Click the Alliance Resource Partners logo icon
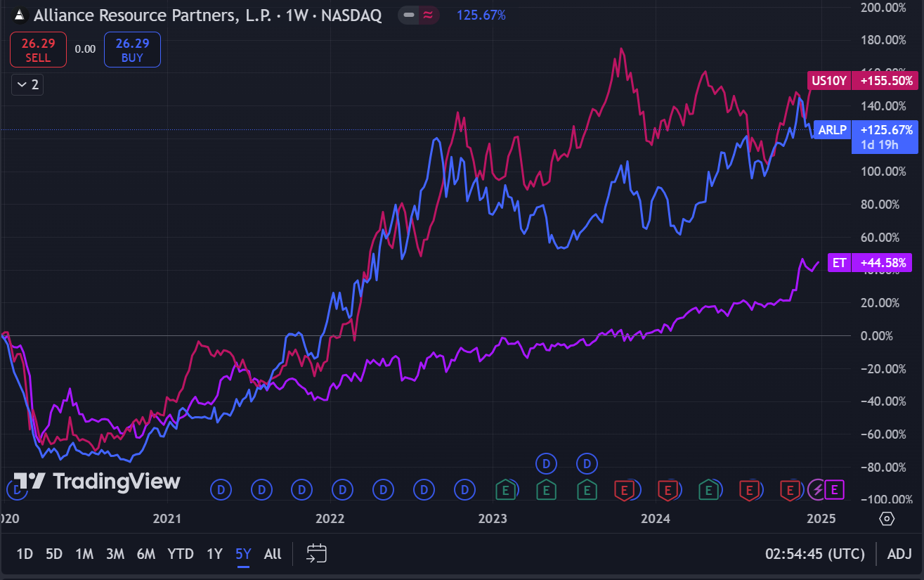 pyautogui.click(x=20, y=15)
